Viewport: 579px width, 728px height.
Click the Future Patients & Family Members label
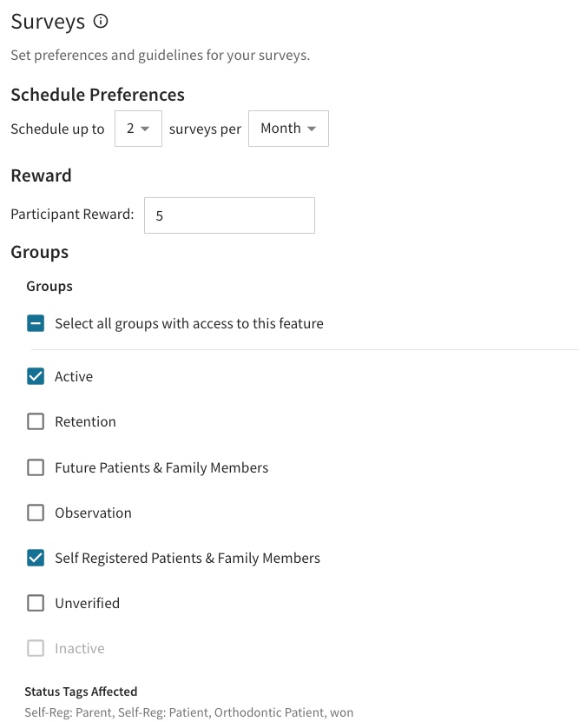pos(161,467)
